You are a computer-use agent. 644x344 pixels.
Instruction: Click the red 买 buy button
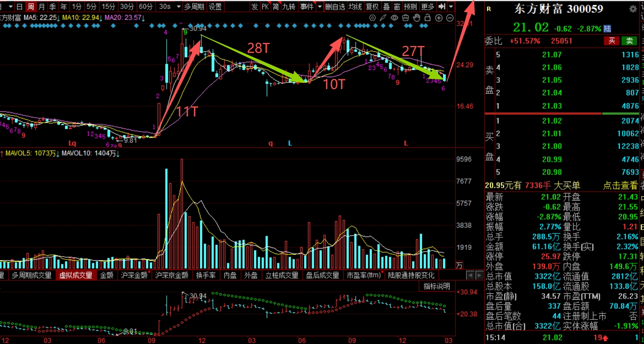tap(611, 41)
